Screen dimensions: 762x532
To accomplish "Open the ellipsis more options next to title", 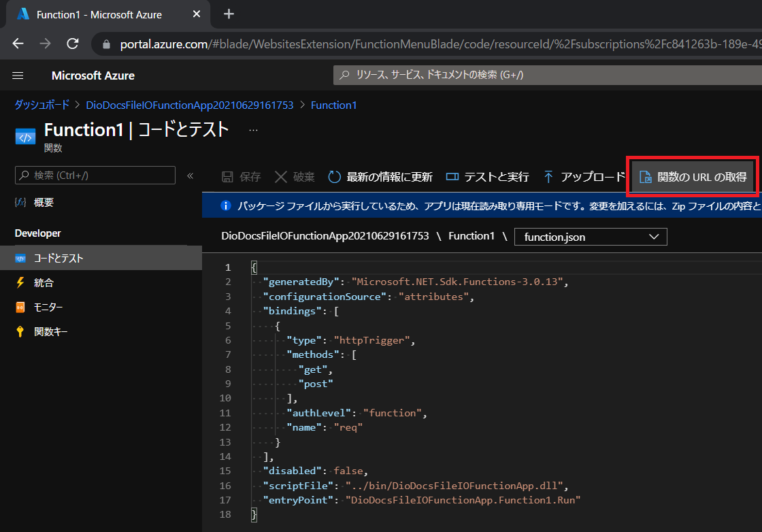I will 253,130.
